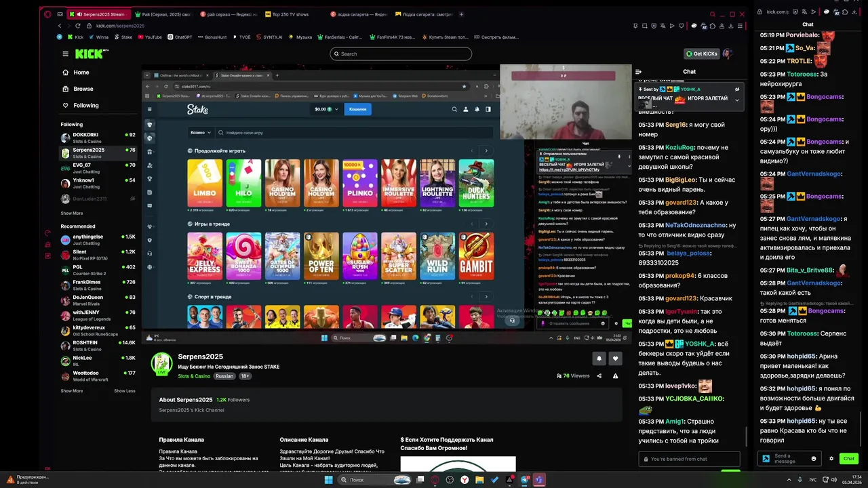The image size is (868, 488).
Task: Click green Chat send button in popout
Action: [x=849, y=459]
